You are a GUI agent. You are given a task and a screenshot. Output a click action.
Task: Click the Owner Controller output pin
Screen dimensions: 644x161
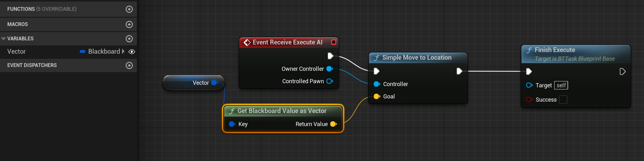pos(329,69)
